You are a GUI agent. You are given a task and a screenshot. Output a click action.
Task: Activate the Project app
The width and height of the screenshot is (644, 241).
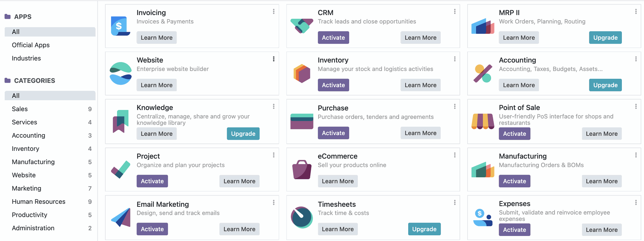(x=152, y=181)
